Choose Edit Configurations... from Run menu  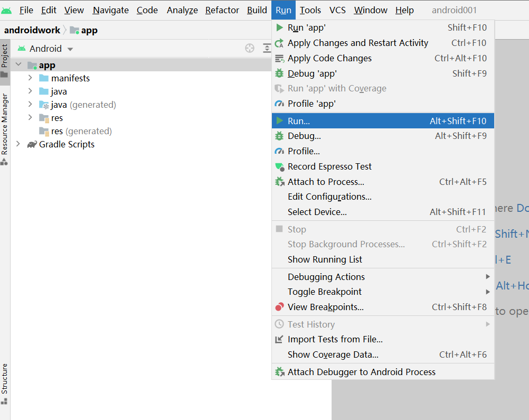[x=383, y=197]
